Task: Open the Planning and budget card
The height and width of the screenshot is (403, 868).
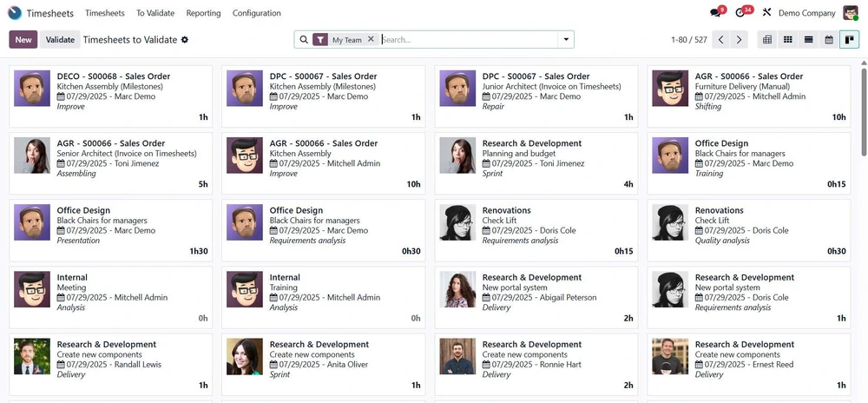Action: tap(536, 163)
